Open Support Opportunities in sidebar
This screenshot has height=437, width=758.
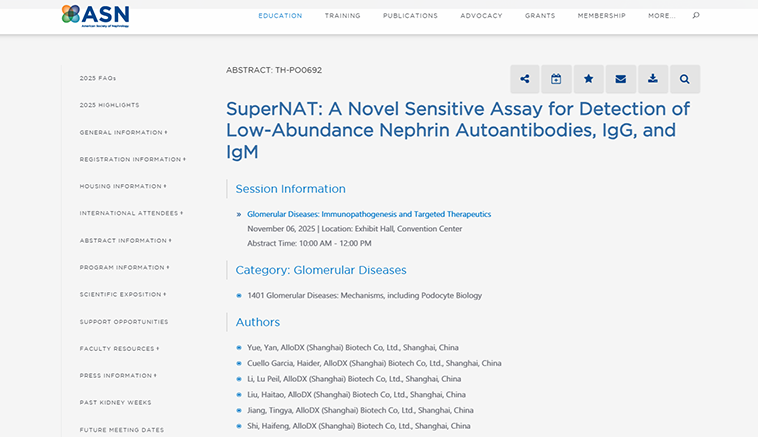point(124,321)
